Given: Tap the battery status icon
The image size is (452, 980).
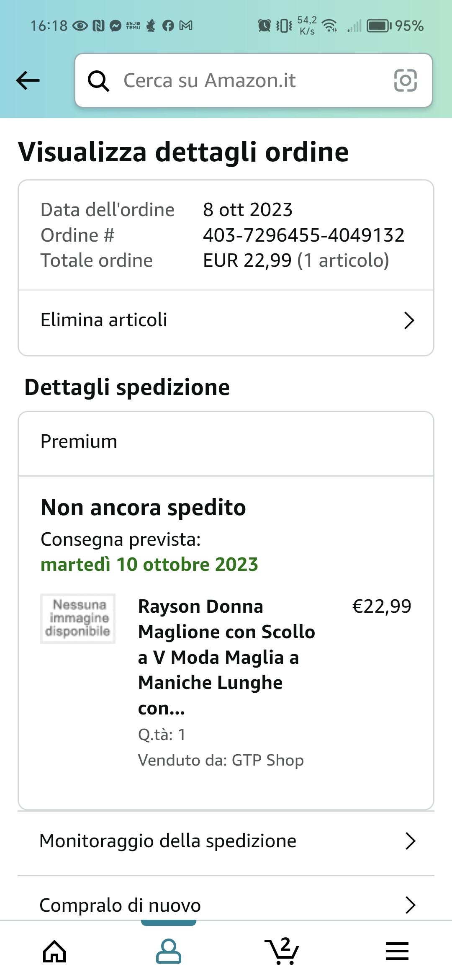Looking at the screenshot, I should tap(379, 26).
